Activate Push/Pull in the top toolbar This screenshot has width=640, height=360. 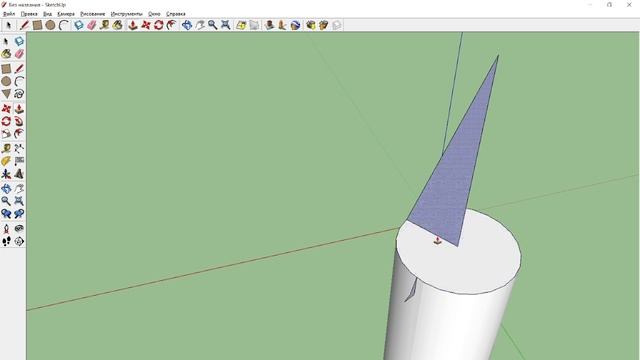(133, 25)
